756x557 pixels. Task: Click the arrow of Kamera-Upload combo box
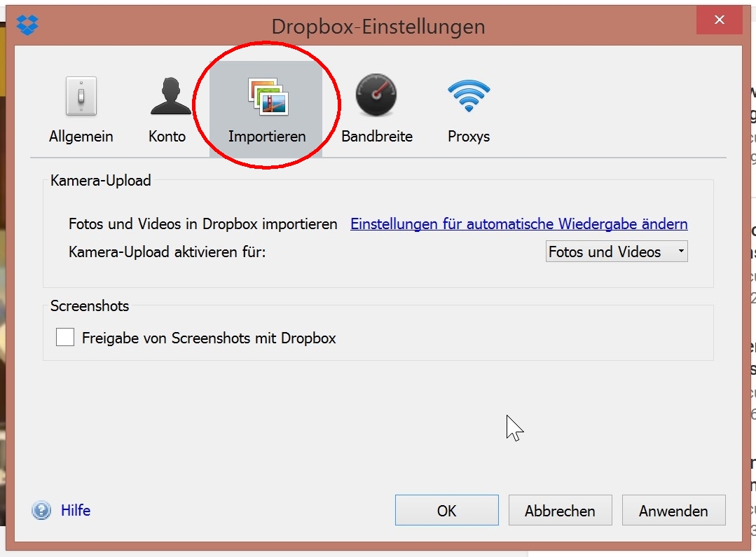click(x=680, y=252)
